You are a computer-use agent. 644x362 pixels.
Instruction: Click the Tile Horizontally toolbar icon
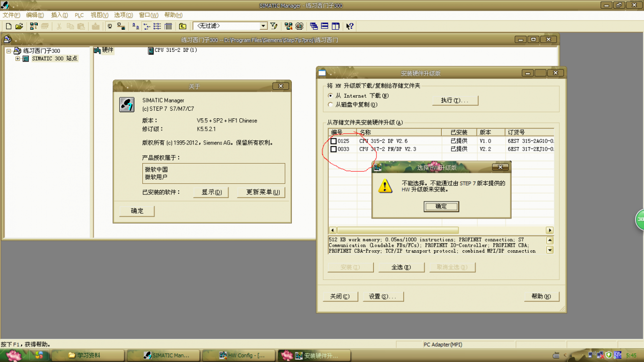pyautogui.click(x=325, y=26)
